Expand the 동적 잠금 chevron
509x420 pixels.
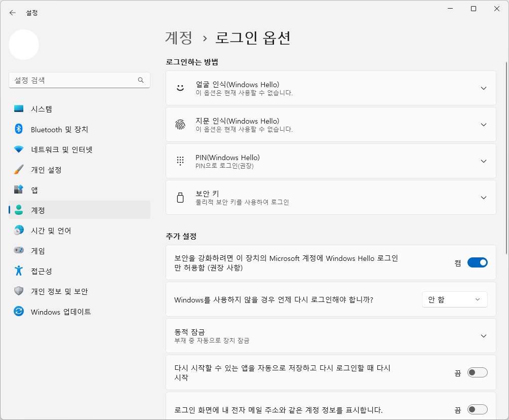pyautogui.click(x=483, y=336)
